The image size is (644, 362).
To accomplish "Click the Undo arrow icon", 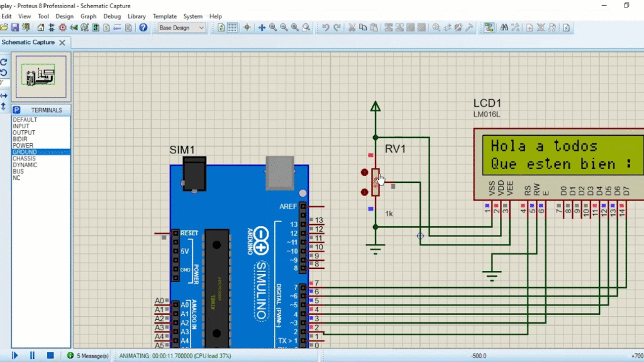I will coord(326,28).
